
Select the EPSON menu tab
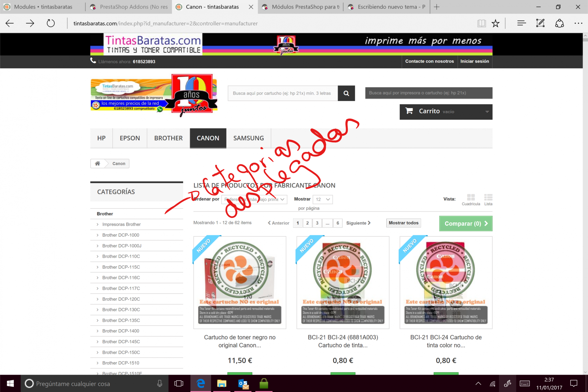(x=130, y=138)
